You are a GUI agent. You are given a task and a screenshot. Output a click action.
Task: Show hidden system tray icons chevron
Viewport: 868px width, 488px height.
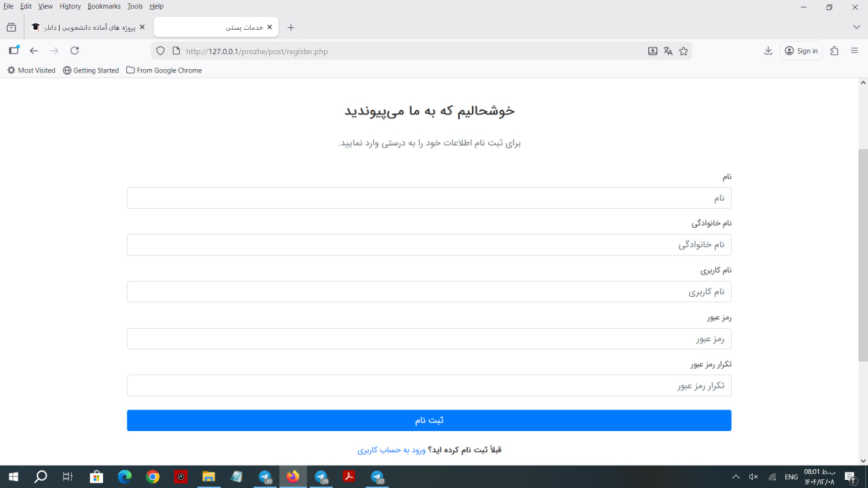point(736,477)
